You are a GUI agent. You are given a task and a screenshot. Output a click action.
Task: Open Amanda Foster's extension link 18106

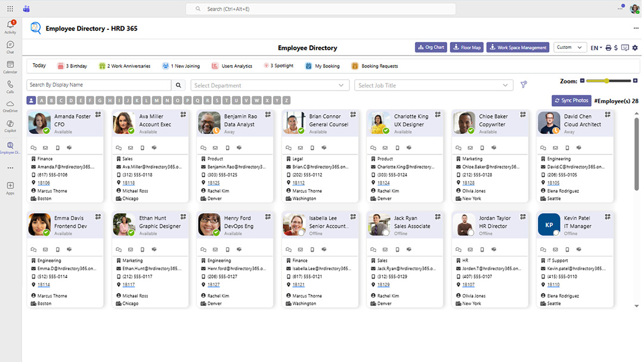[44, 182]
